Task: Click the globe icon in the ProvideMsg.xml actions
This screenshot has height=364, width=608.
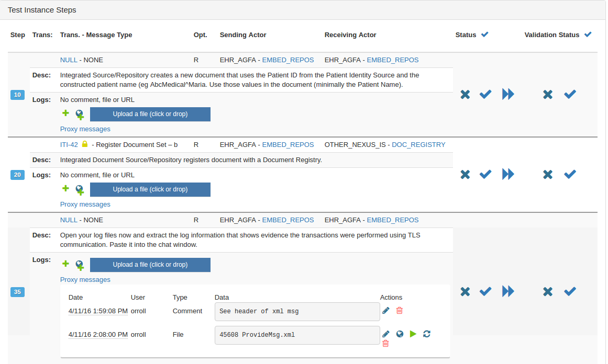Action: 400,334
